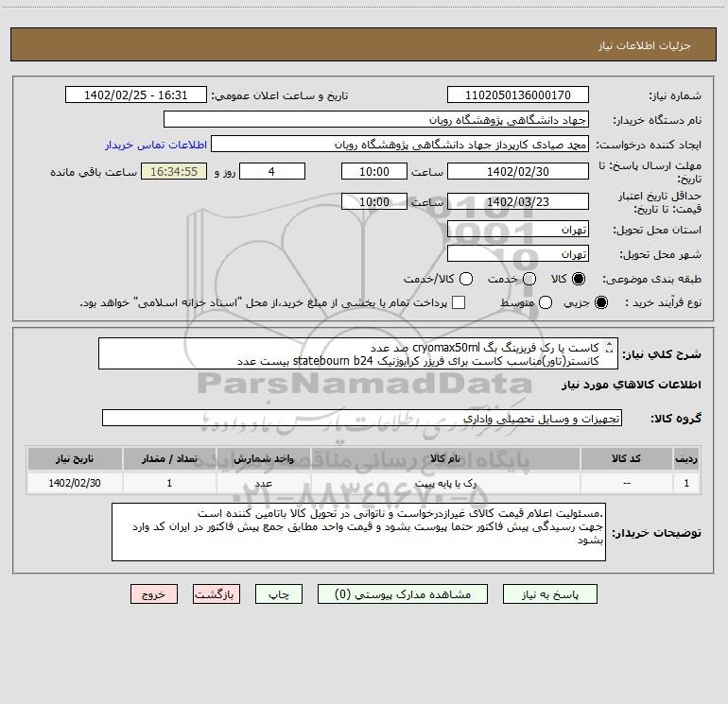Click the تاریخ نیاز column header

point(75,458)
